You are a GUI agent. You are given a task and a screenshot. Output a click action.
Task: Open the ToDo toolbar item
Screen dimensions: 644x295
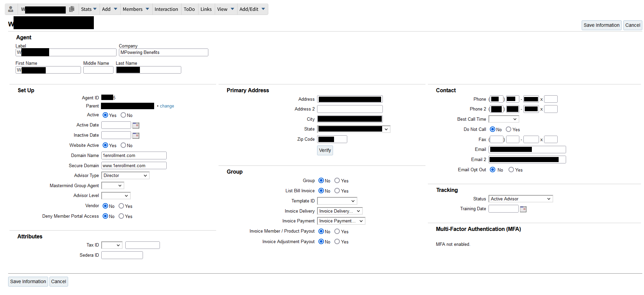[189, 9]
